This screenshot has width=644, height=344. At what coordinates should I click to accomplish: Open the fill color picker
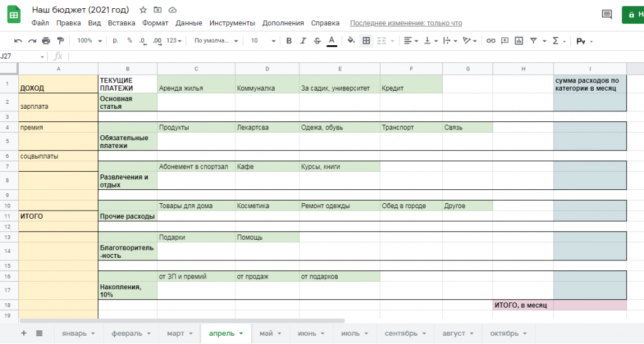(x=350, y=41)
